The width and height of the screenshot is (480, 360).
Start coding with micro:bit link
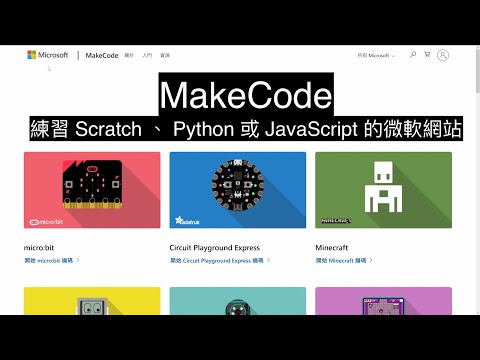tap(52, 260)
